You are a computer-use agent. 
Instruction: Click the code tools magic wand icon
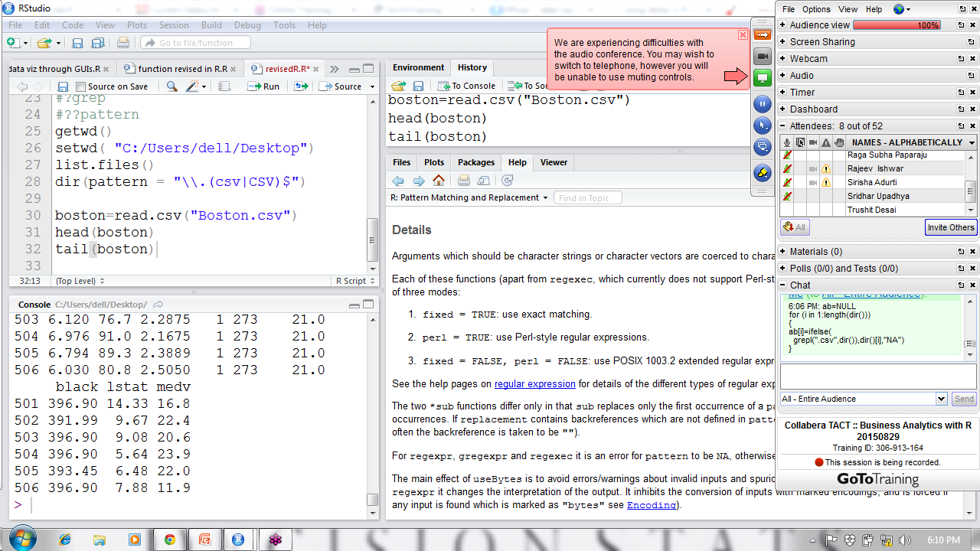(x=192, y=86)
